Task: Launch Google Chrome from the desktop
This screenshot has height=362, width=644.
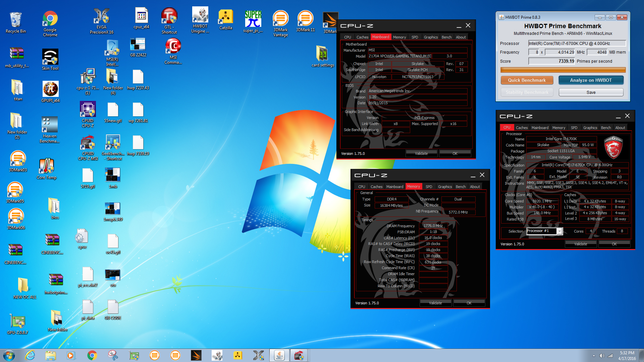Action: [x=50, y=23]
